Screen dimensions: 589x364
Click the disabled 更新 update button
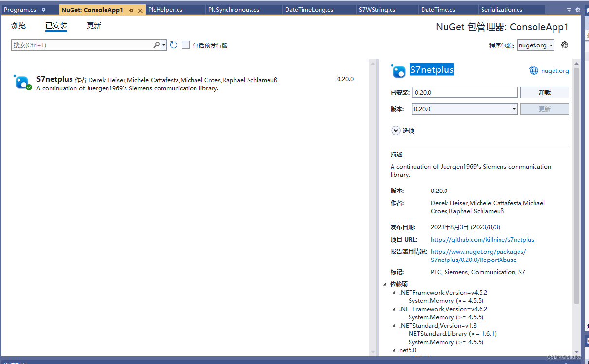544,109
